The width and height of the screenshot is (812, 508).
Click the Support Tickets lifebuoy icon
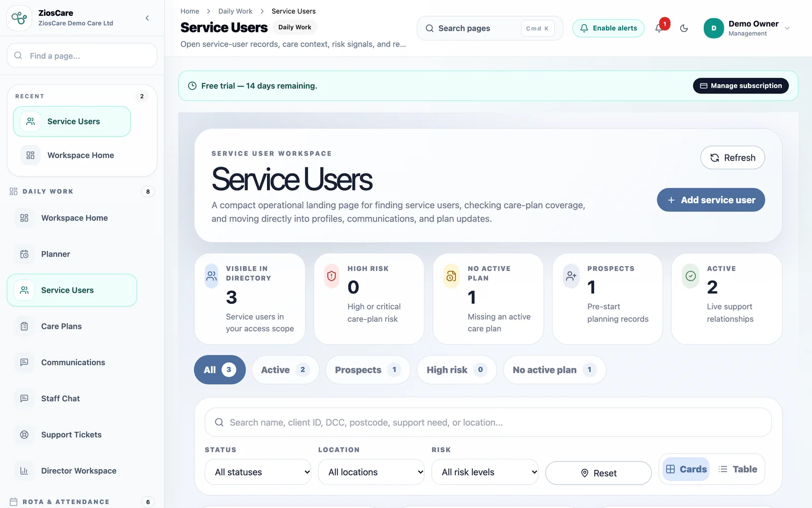coord(24,435)
